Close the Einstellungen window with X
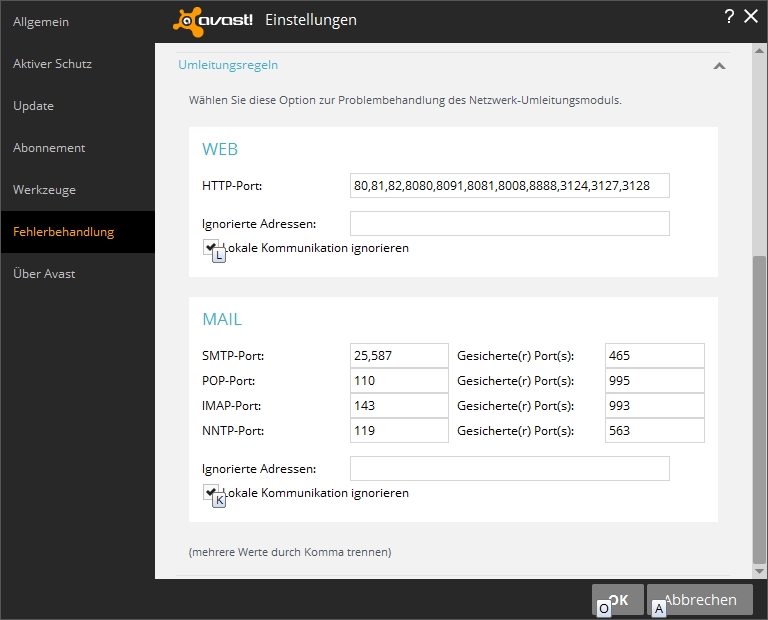Image resolution: width=768 pixels, height=620 pixels. click(751, 16)
